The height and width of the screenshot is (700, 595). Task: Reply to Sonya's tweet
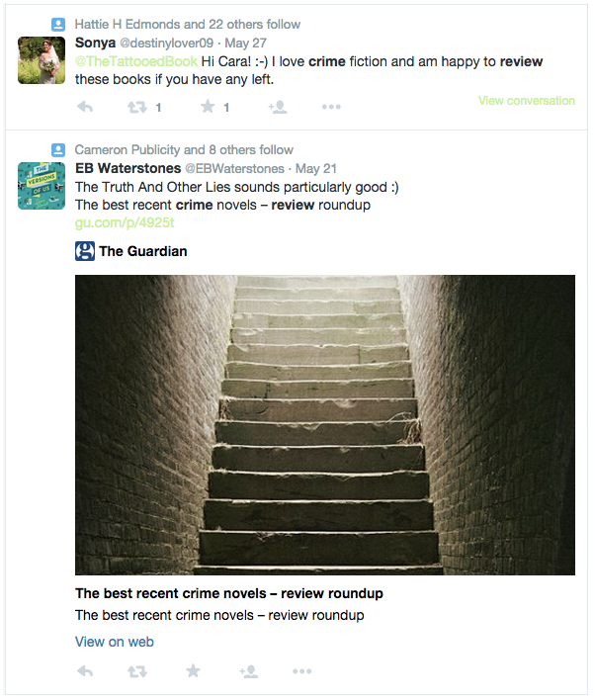(x=85, y=107)
